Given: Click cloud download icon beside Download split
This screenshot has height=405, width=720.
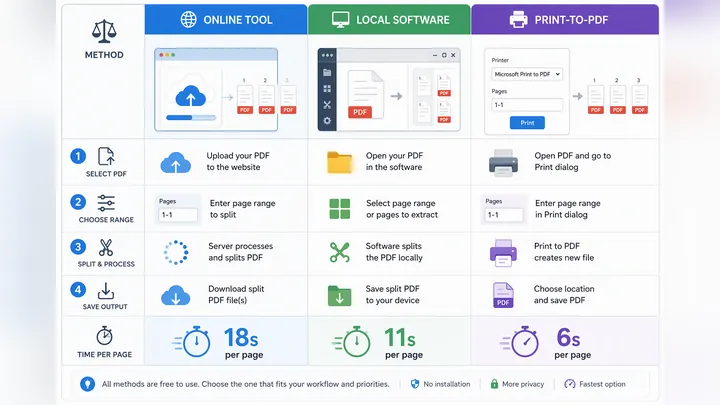Looking at the screenshot, I should tap(175, 295).
